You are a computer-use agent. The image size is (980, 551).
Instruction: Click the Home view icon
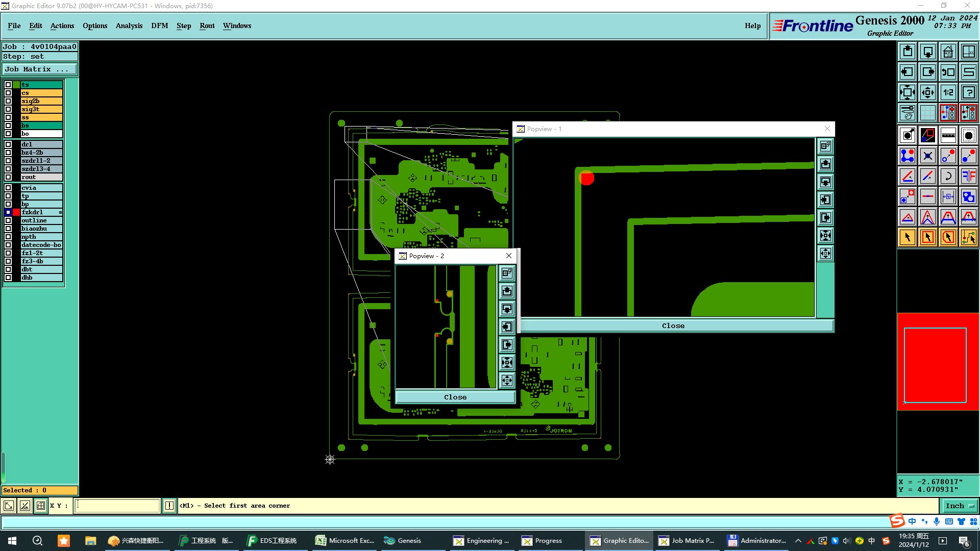[x=948, y=52]
